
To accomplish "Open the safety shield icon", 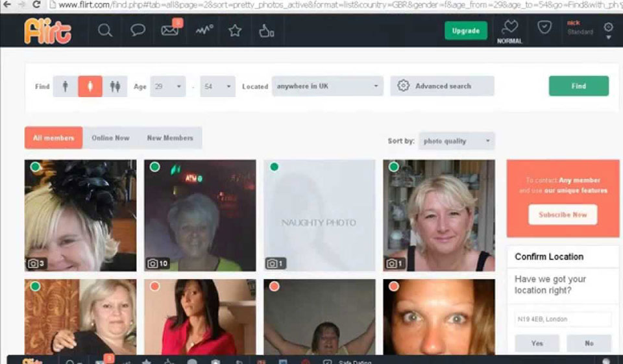I will (x=544, y=28).
